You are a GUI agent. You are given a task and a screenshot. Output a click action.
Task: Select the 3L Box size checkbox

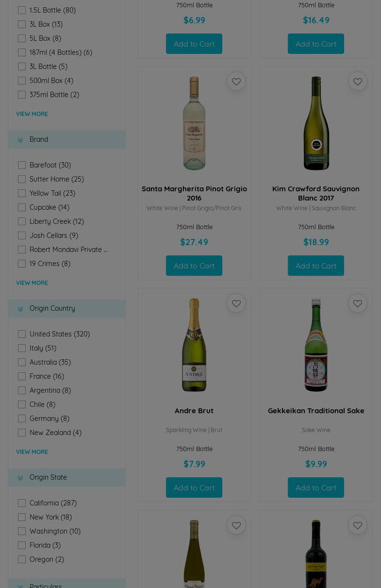point(22,24)
